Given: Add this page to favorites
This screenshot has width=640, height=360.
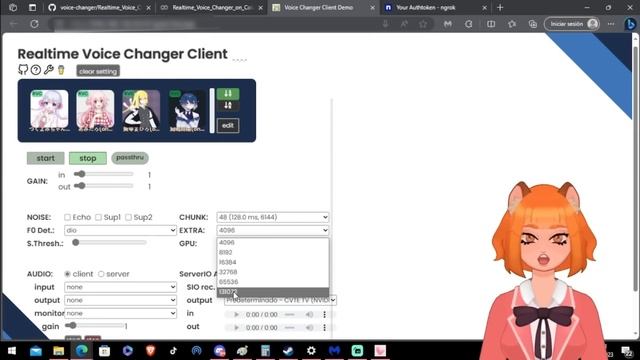Looking at the screenshot, I should tap(423, 24).
